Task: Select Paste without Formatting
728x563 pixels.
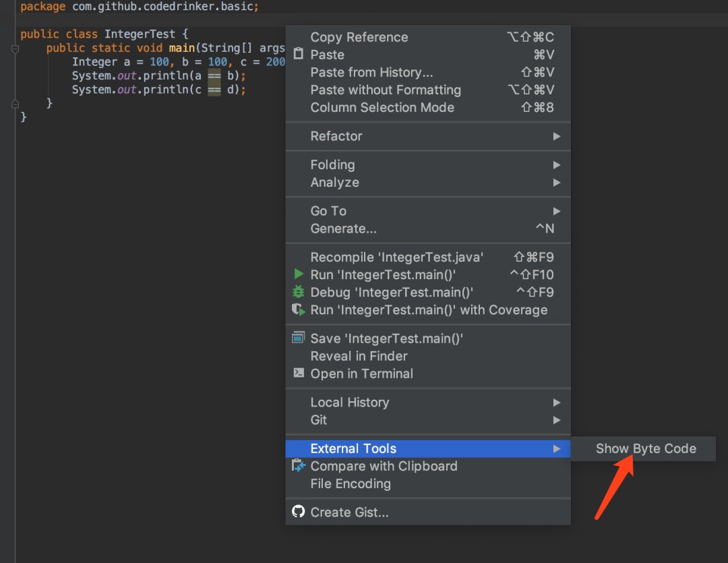Action: [x=385, y=90]
